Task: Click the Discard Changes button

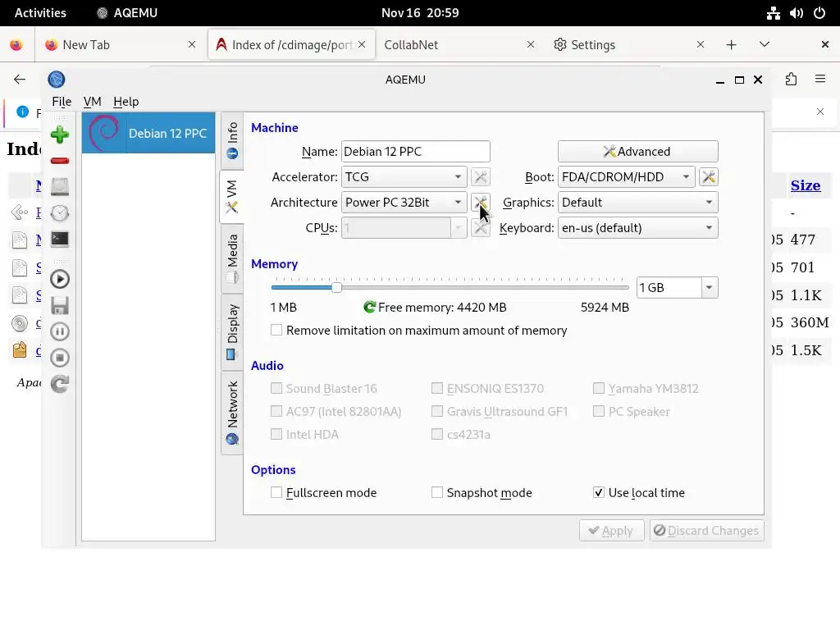Action: [x=706, y=531]
